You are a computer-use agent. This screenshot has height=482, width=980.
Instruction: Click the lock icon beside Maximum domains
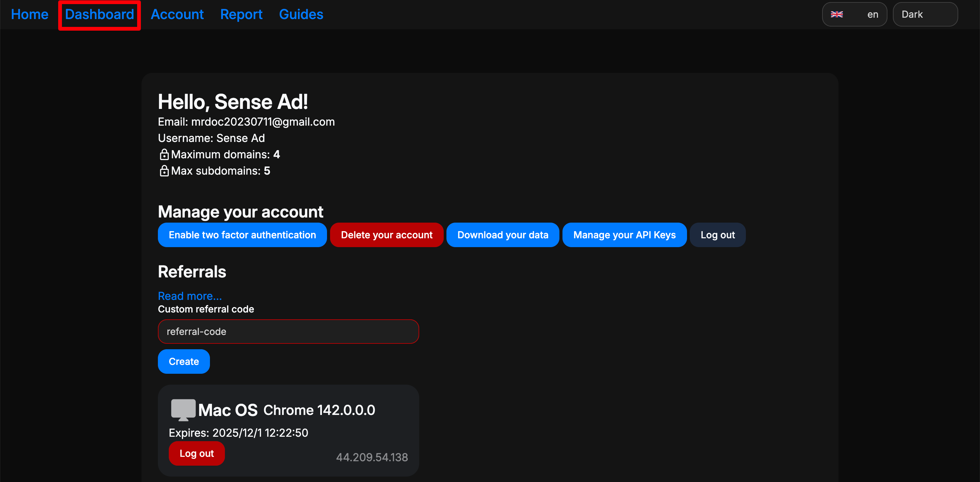(x=164, y=155)
